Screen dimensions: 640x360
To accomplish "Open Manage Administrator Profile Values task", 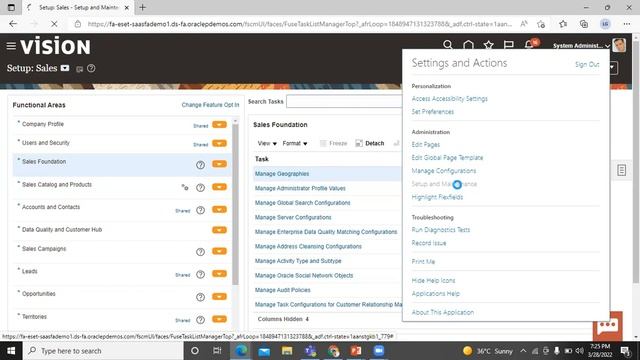I will pos(300,188).
